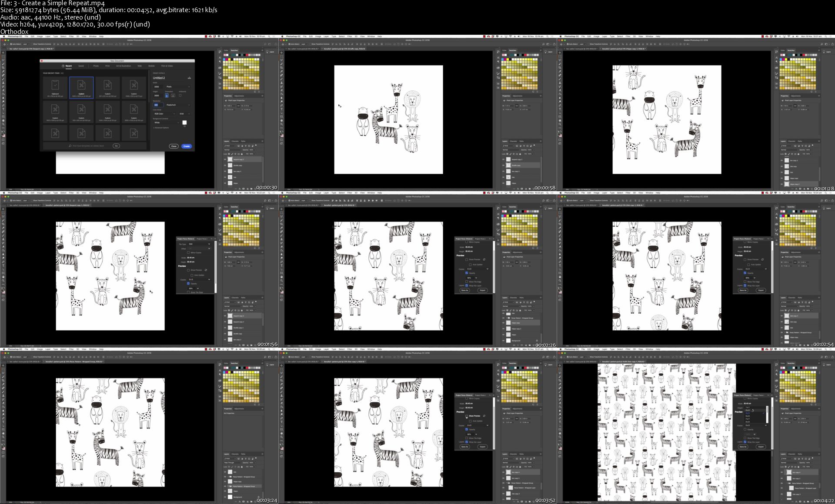Click the Spotlight search icon in 00:04:22 frame

tap(825, 349)
